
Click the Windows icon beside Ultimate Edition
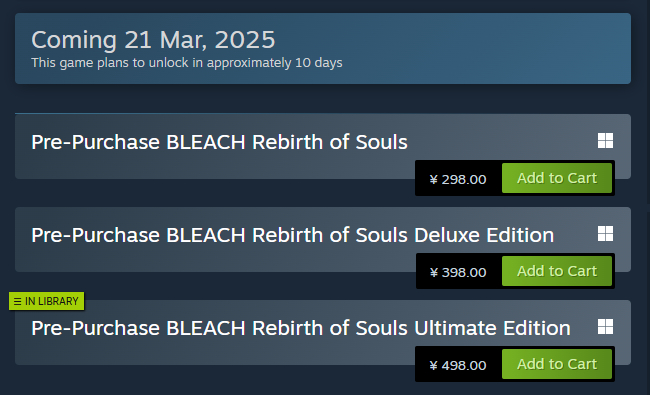(x=605, y=327)
